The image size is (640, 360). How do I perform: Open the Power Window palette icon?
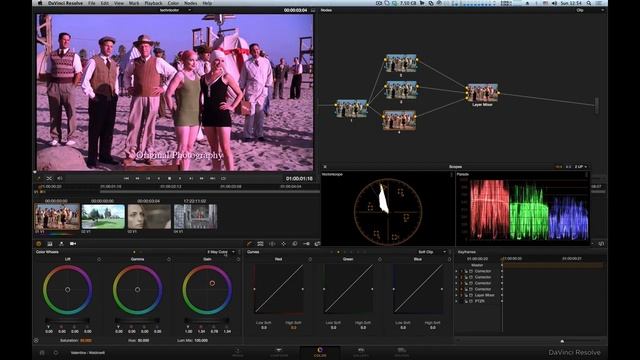(x=272, y=244)
